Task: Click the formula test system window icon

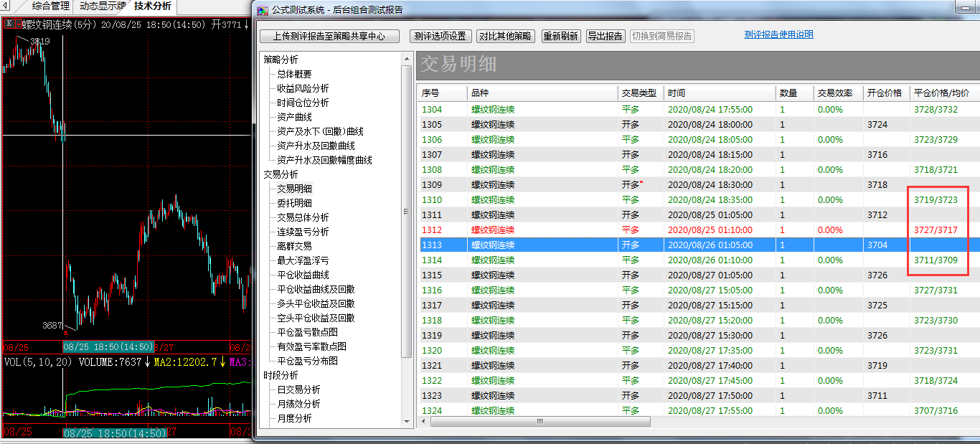Action: tap(263, 10)
